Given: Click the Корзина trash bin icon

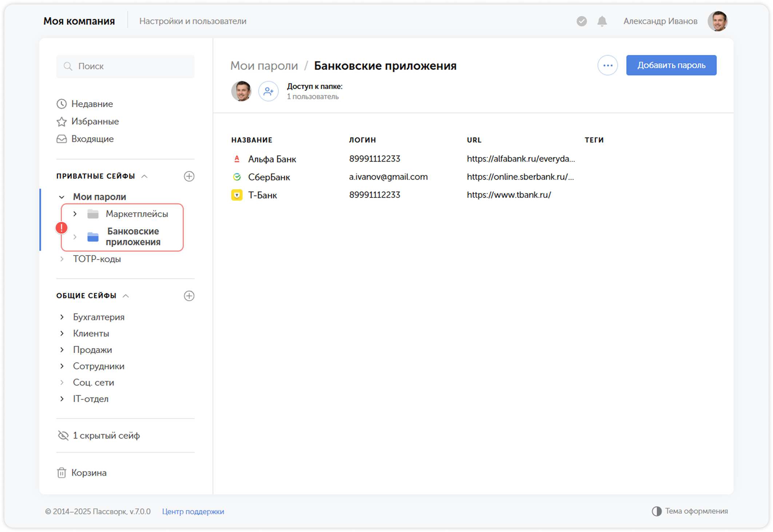Looking at the screenshot, I should (62, 473).
